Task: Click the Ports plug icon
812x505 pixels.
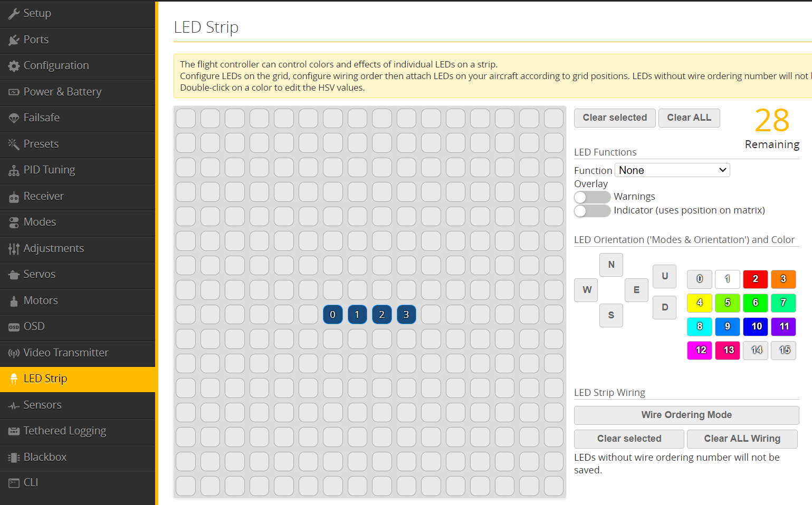Action: click(14, 40)
